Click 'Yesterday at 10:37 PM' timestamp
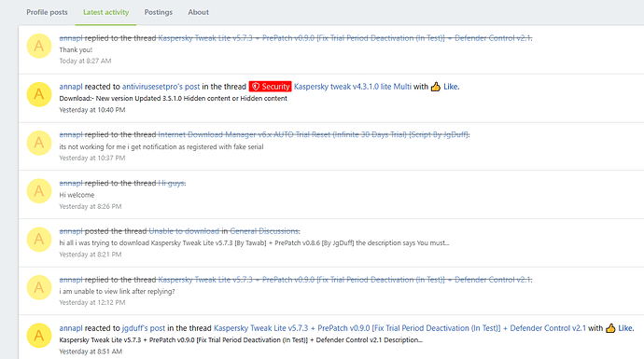 [x=92, y=158]
